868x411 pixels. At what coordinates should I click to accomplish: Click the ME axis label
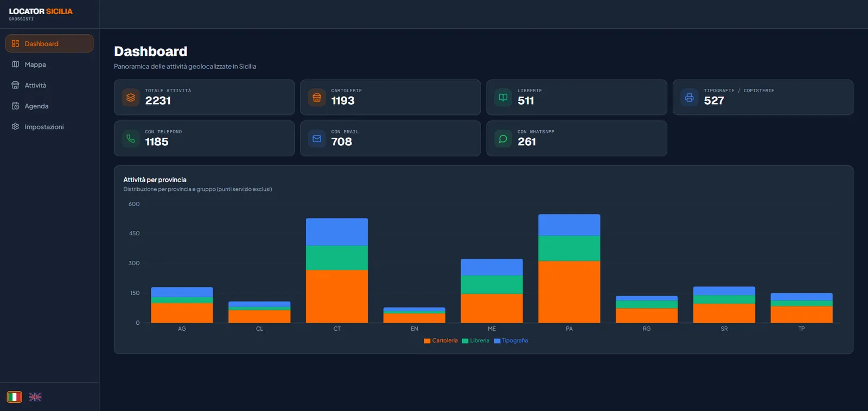pos(492,329)
